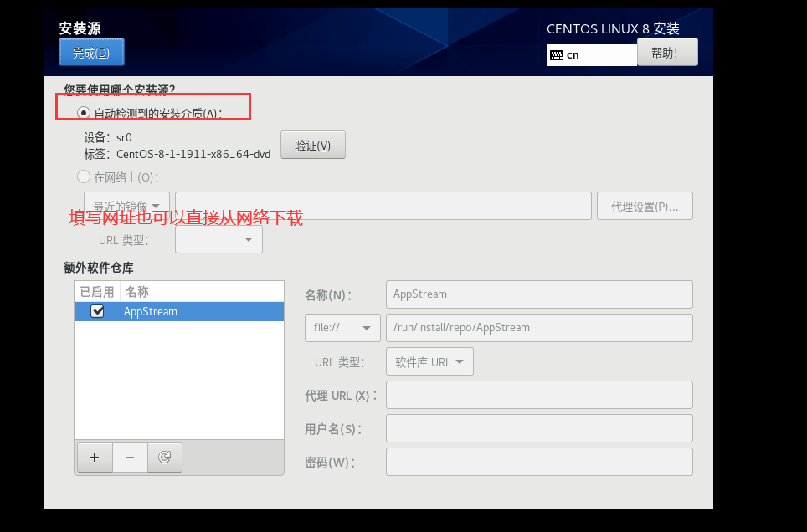Select the AppStream repository row
Image resolution: width=807 pixels, height=532 pixels.
point(179,311)
